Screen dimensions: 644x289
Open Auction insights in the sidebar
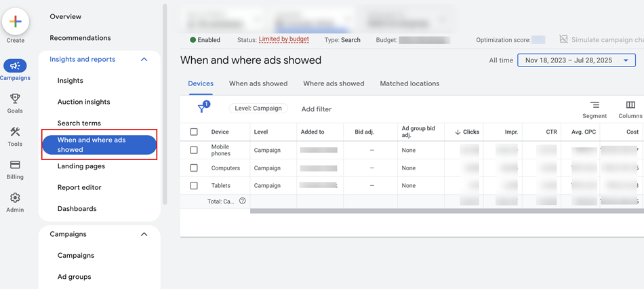[x=84, y=102]
